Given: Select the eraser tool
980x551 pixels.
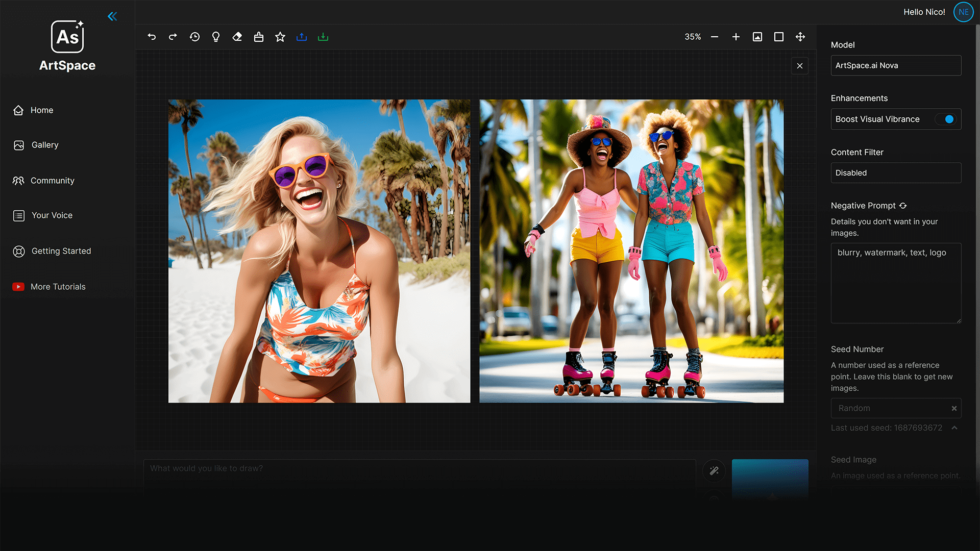Looking at the screenshot, I should [237, 37].
